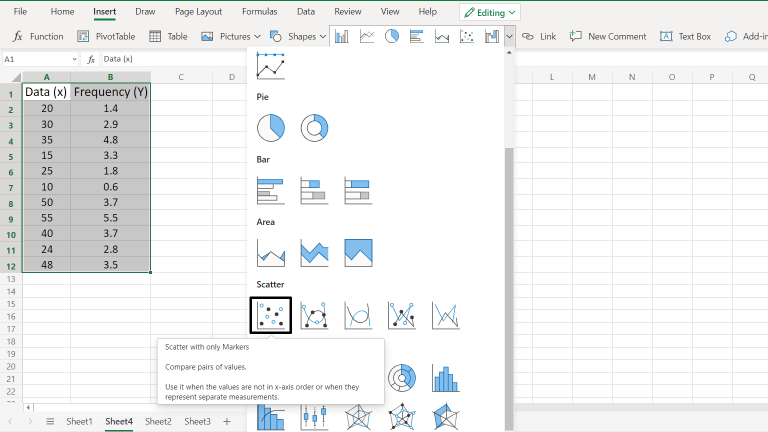Viewport: 768px width, 432px height.
Task: Select Scatter with only Markers
Action: tap(270, 315)
